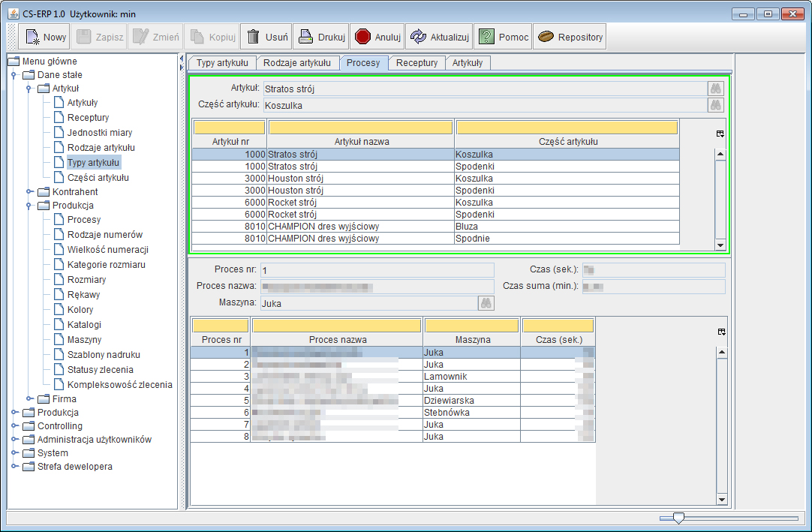The image size is (812, 532).
Task: Sort by the Artykuł nazwa column header
Action: tap(361, 141)
